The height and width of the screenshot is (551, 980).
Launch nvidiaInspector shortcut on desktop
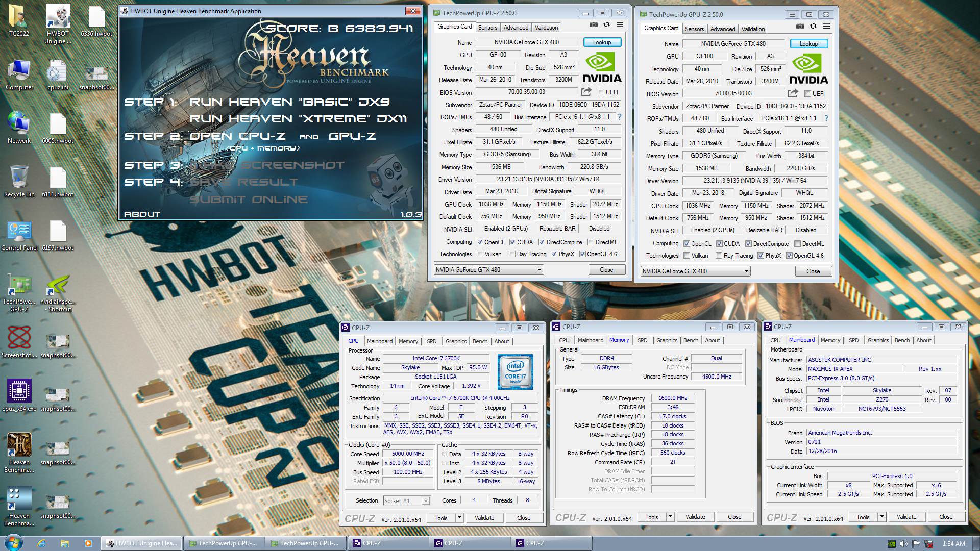(58, 293)
